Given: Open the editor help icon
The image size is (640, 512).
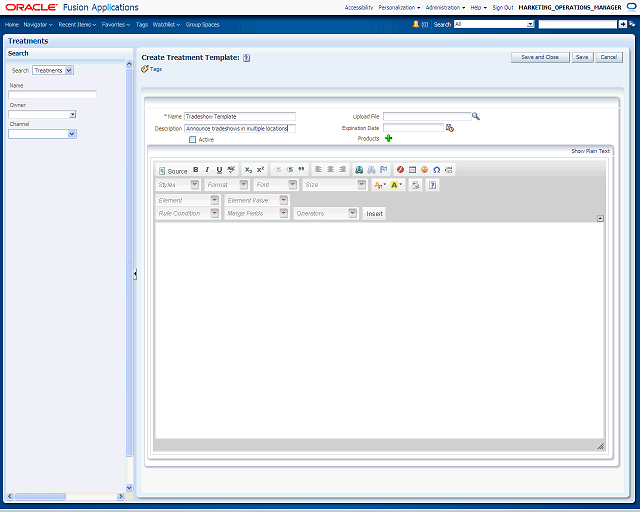Looking at the screenshot, I should pos(432,185).
